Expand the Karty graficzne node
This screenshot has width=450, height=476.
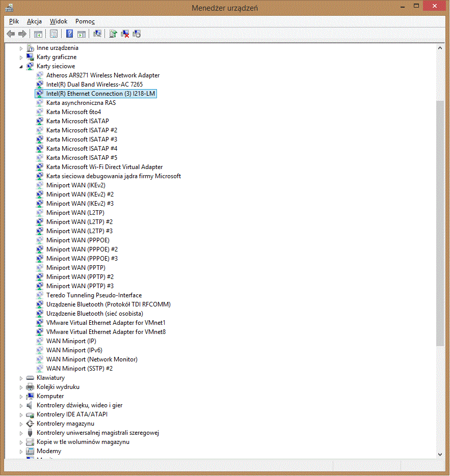[21, 58]
